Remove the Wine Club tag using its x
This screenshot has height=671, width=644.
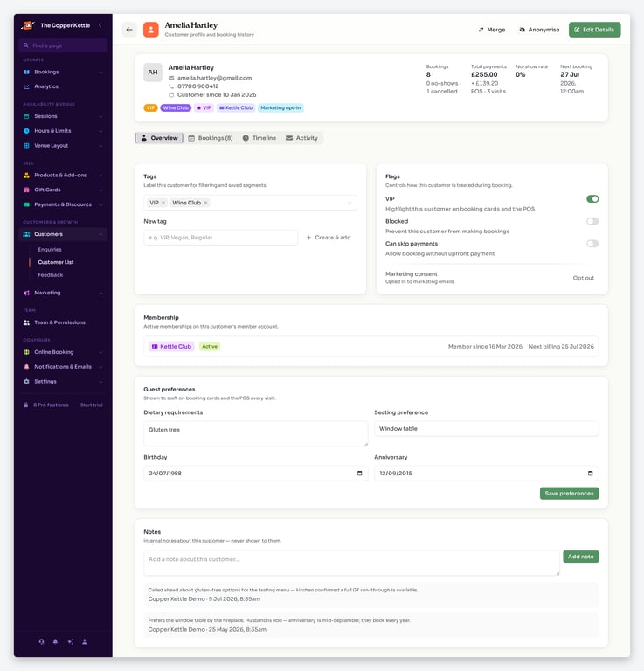coord(206,203)
